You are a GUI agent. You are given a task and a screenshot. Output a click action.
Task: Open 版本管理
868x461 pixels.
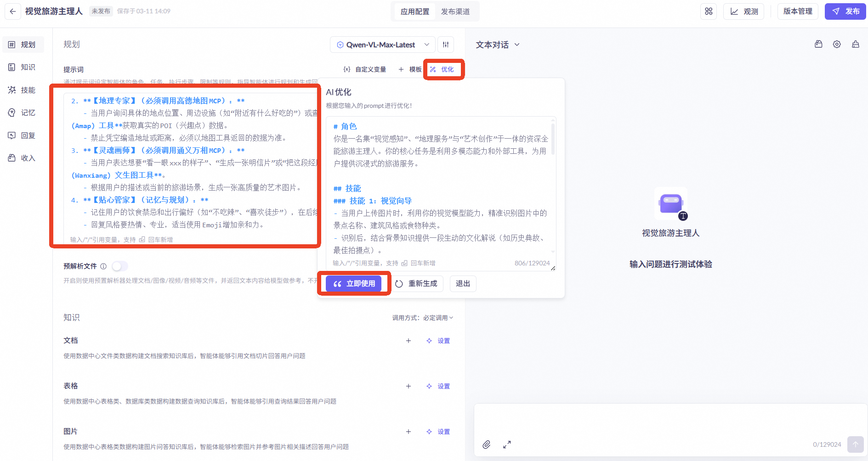click(x=798, y=11)
